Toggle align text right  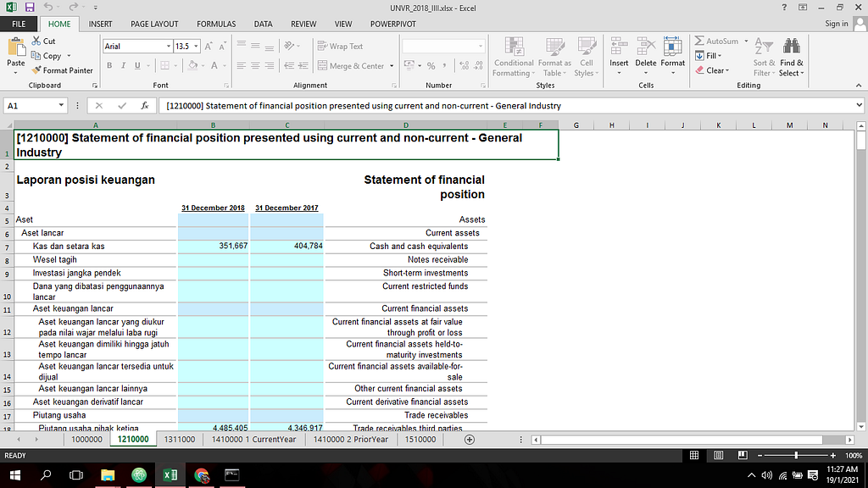[x=269, y=65]
